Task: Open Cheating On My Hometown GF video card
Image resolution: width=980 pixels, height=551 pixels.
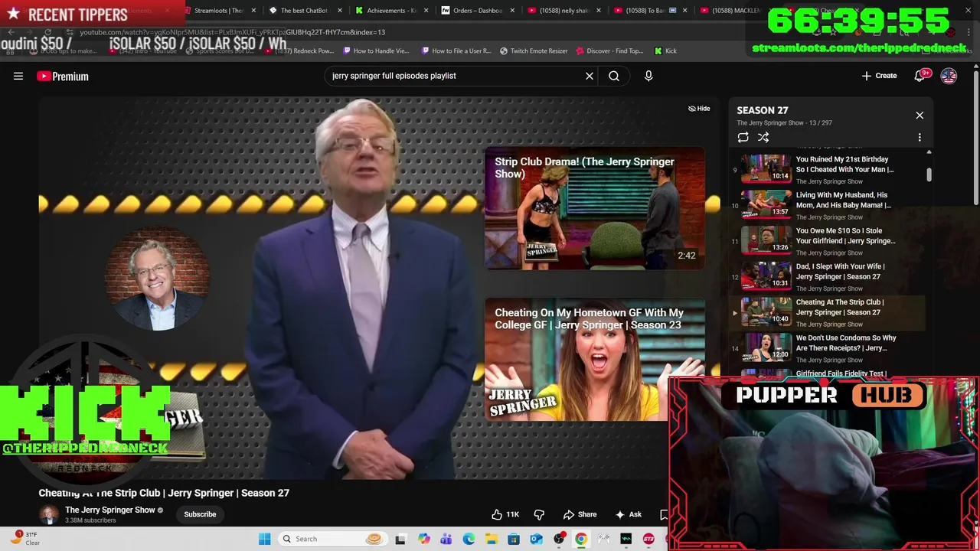Action: point(594,360)
